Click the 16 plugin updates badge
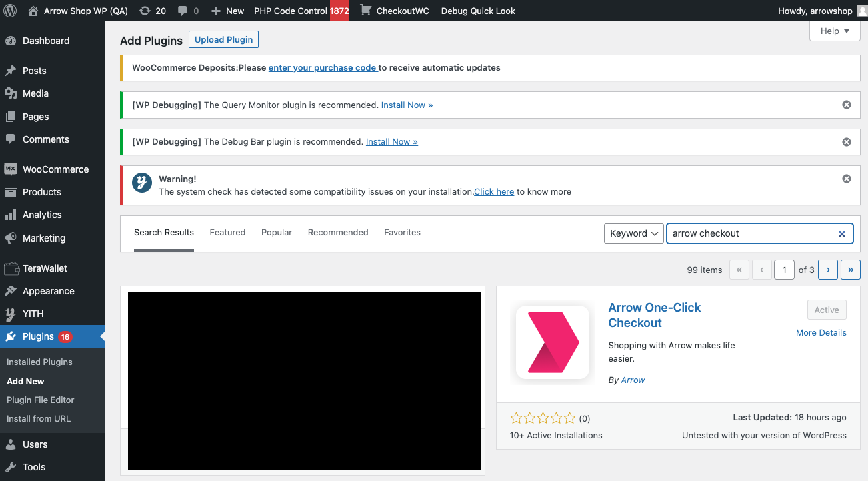868x481 pixels. pyautogui.click(x=65, y=337)
